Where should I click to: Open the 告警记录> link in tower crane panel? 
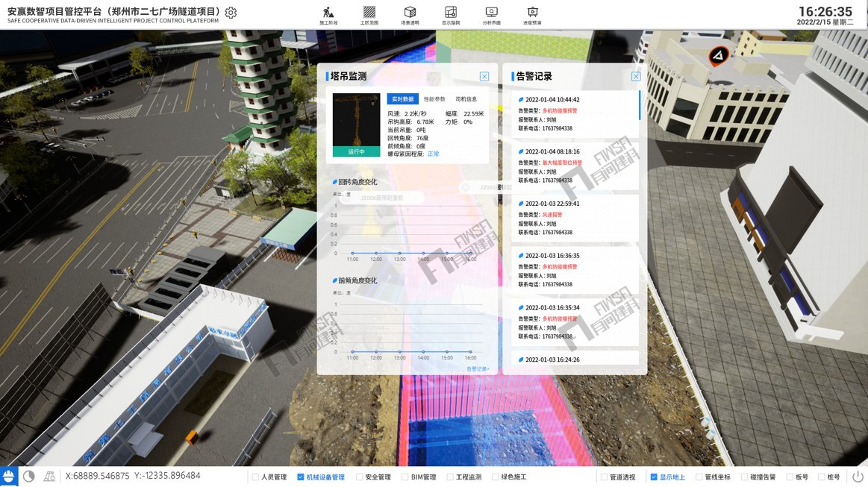tap(477, 368)
